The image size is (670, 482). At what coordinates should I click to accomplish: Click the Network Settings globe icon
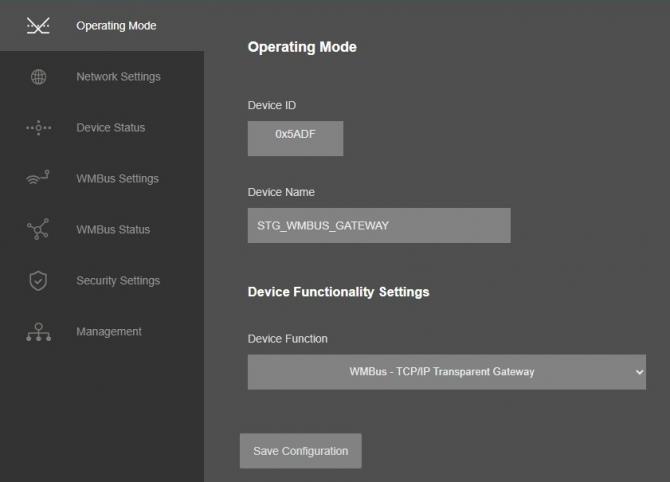click(38, 77)
